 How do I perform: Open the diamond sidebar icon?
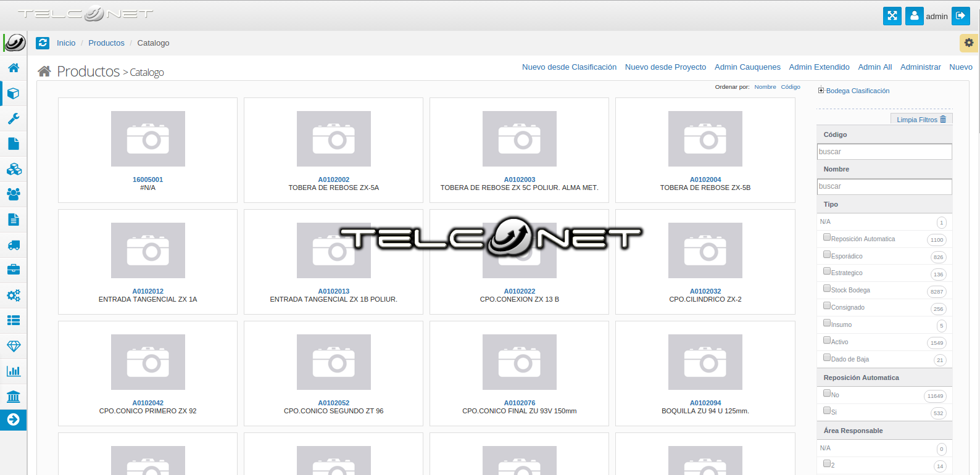(x=14, y=346)
